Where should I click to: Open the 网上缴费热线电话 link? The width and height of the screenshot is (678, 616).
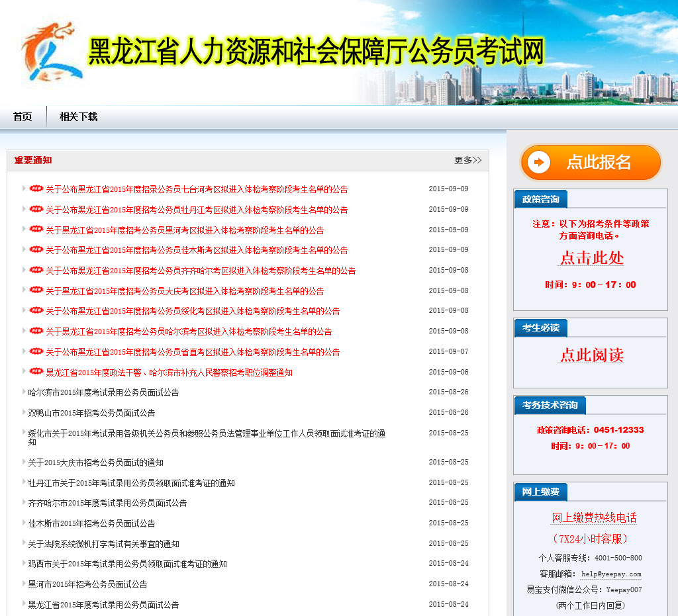click(x=594, y=517)
